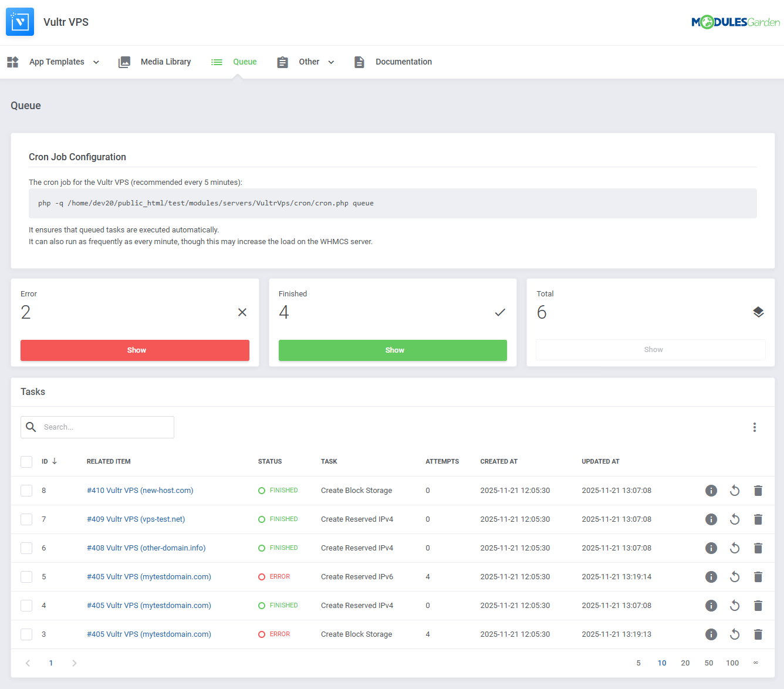The image size is (784, 689).
Task: Open #410 Vultr VPS (new-host.com) item
Action: click(140, 490)
